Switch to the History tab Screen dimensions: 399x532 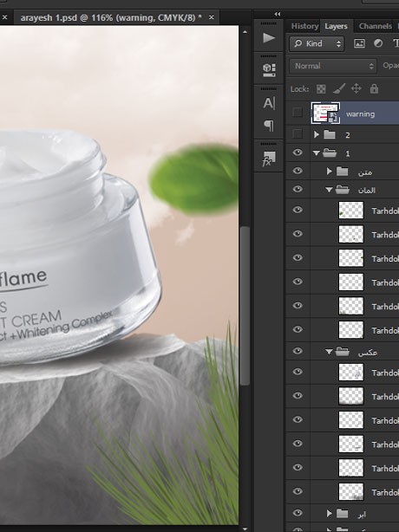tap(304, 26)
